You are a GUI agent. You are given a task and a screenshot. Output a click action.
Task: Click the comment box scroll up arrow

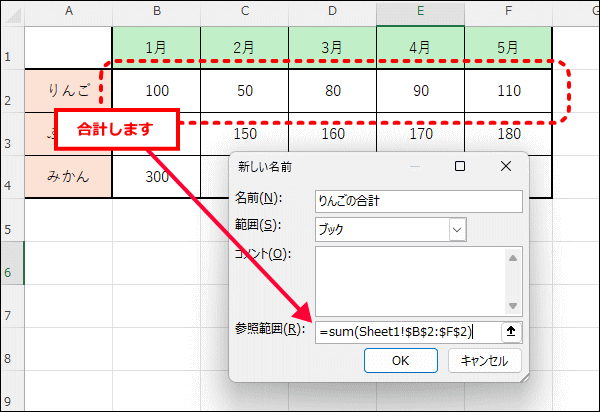point(513,258)
